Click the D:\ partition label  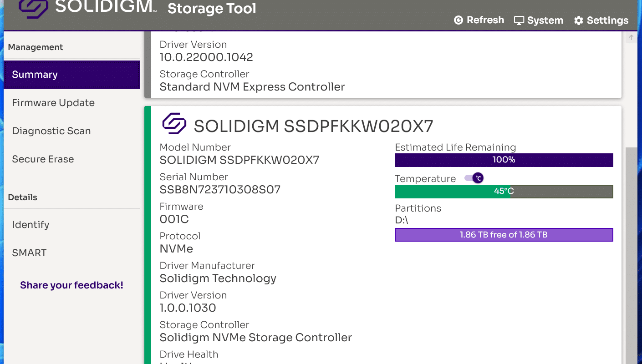pos(403,220)
